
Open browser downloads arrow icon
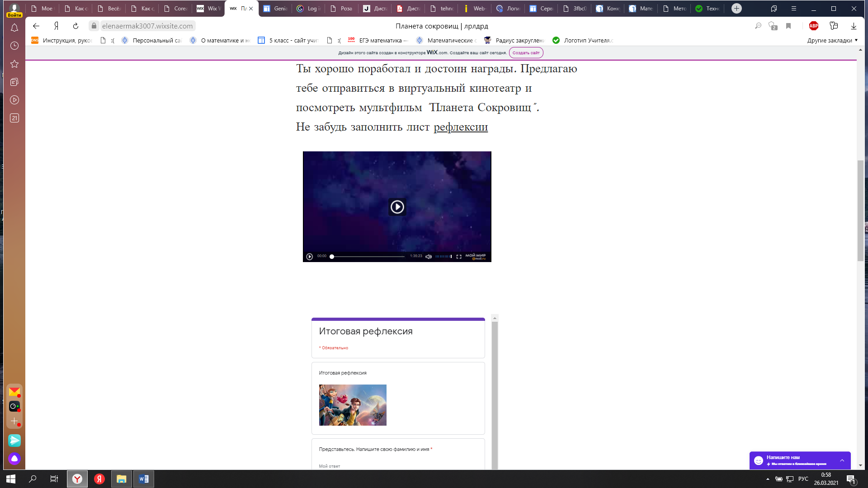[x=854, y=26]
